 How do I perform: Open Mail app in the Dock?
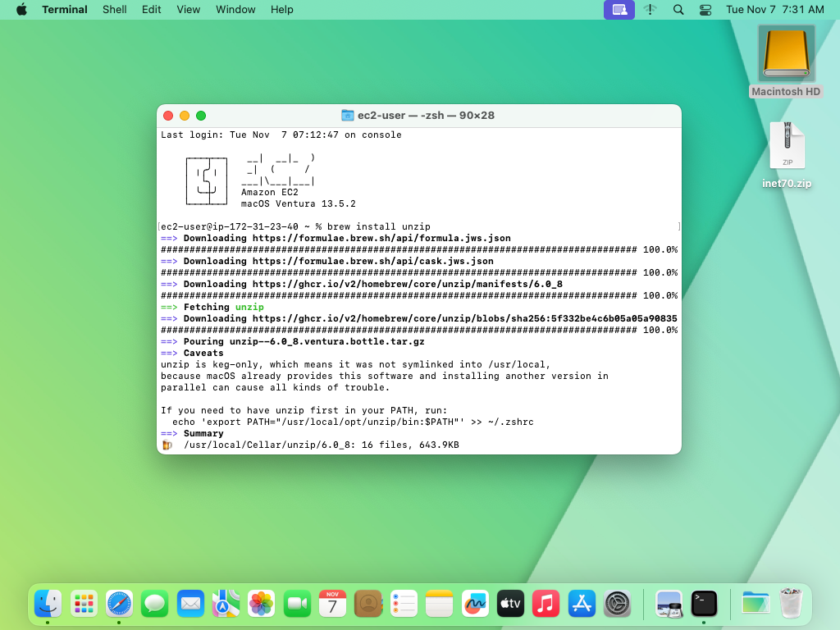pos(190,603)
